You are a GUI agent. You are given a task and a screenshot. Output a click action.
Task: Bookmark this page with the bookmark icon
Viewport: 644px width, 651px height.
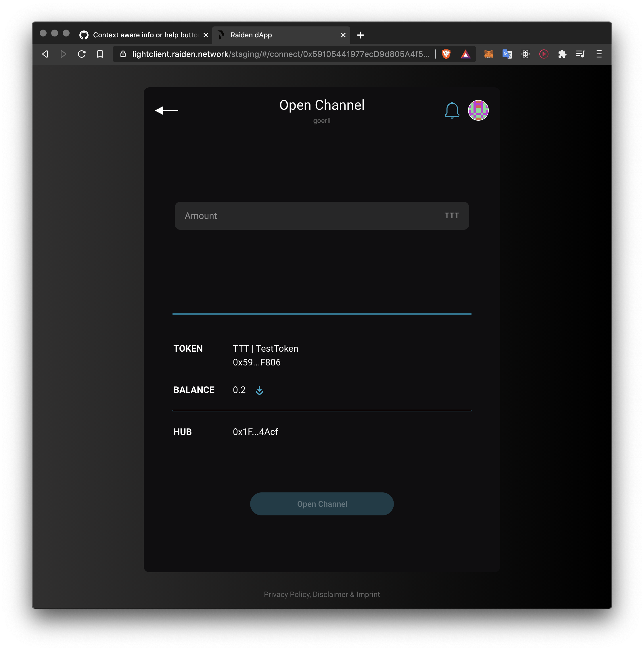tap(100, 54)
